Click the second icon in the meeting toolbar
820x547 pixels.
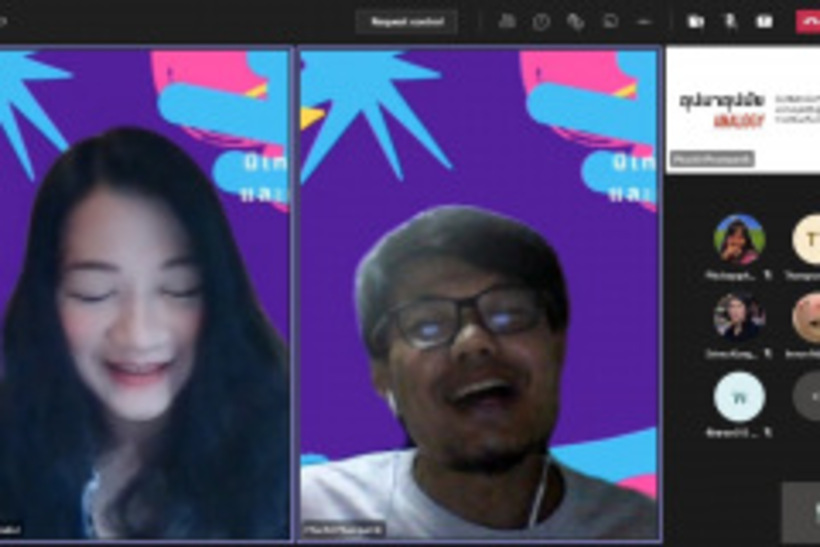point(541,21)
